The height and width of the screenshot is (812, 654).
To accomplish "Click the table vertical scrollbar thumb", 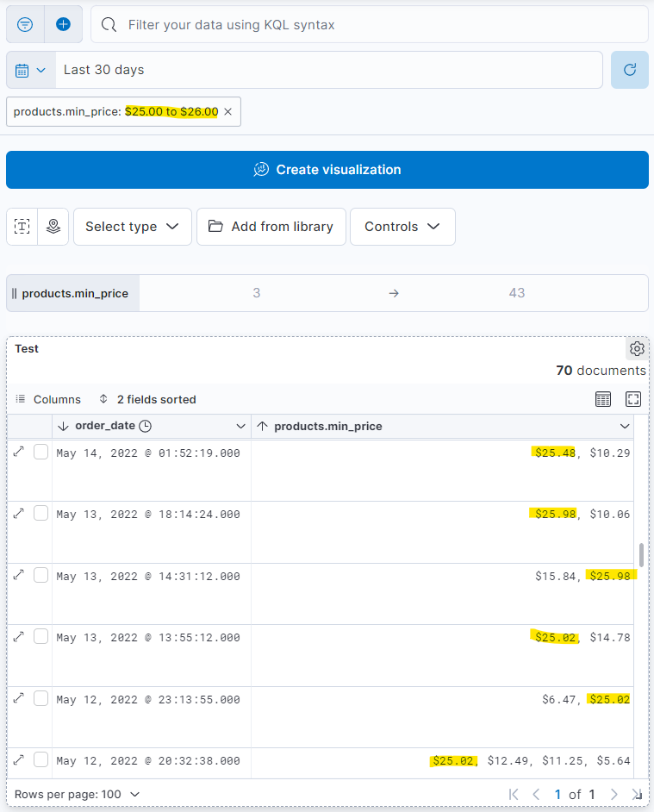I will pos(641,555).
